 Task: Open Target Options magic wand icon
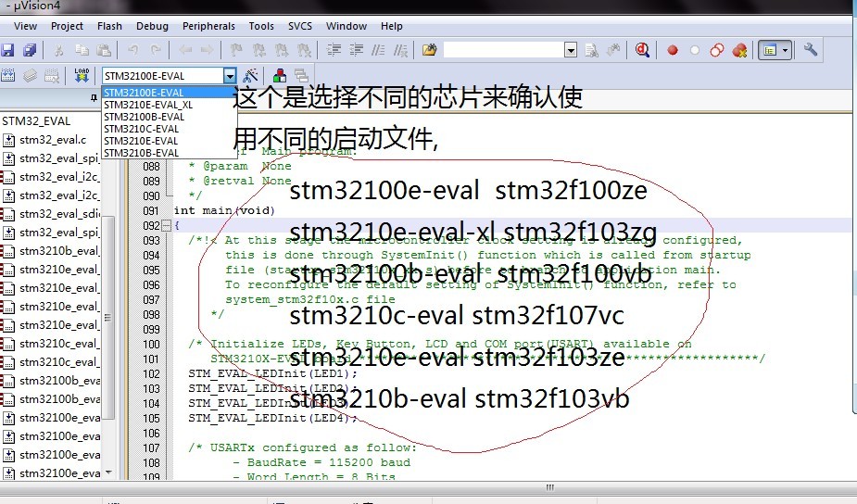pos(251,75)
